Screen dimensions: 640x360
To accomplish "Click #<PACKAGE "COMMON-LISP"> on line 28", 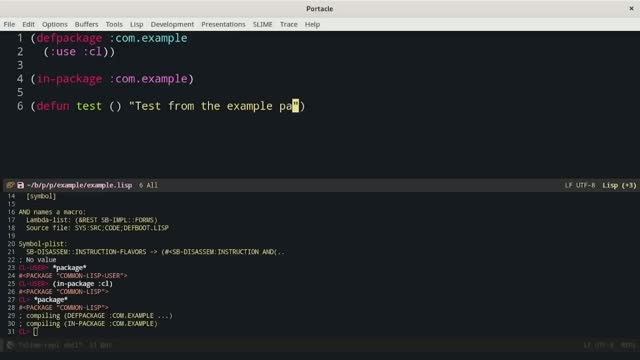I will click(64, 308).
